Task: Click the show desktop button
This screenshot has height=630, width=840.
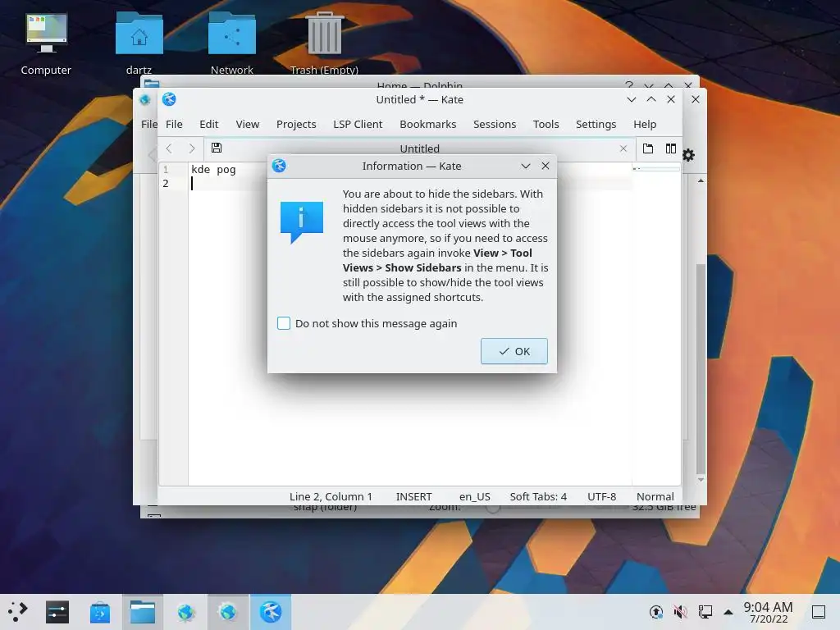Action: point(819,612)
